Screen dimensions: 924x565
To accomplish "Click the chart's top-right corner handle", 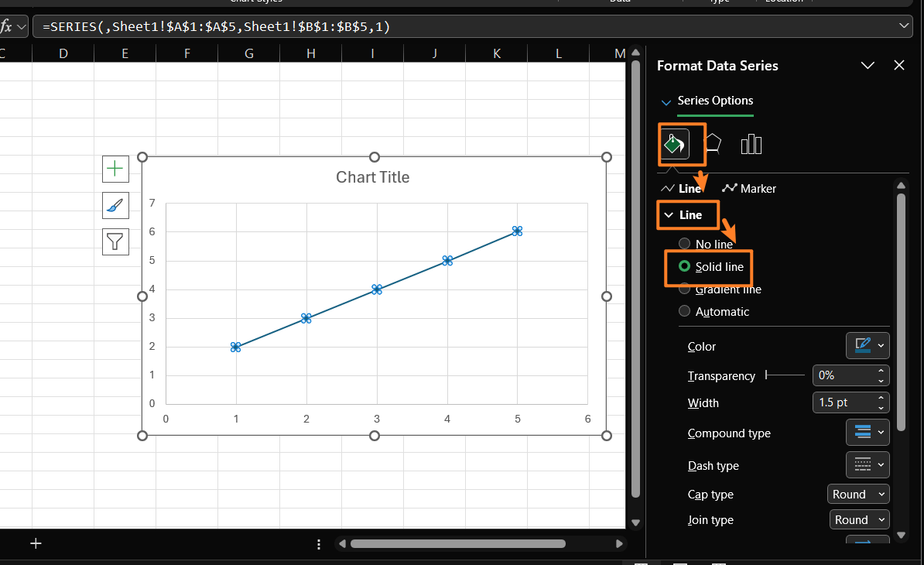I will tap(607, 156).
